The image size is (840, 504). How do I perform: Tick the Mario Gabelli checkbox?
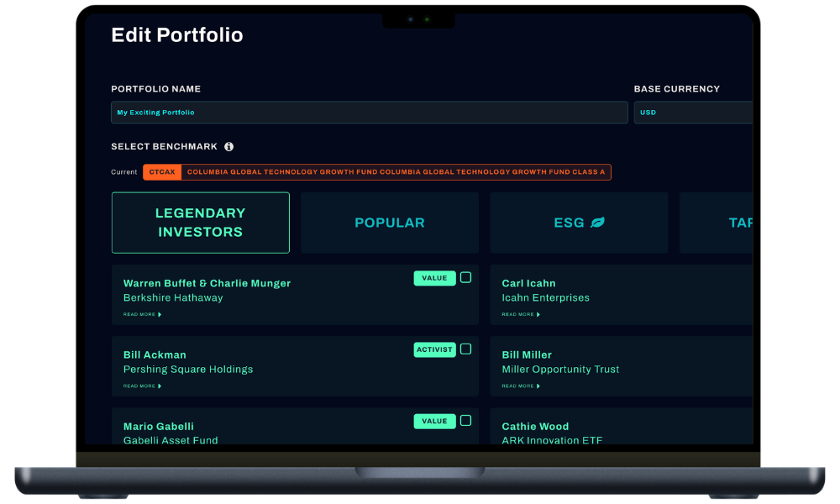pyautogui.click(x=465, y=421)
